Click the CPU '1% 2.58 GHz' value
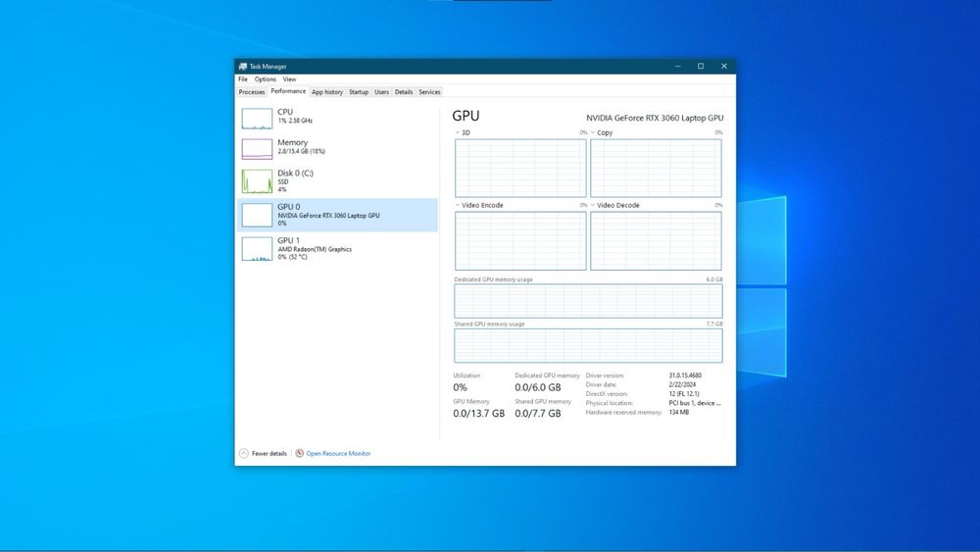980x552 pixels. point(295,121)
